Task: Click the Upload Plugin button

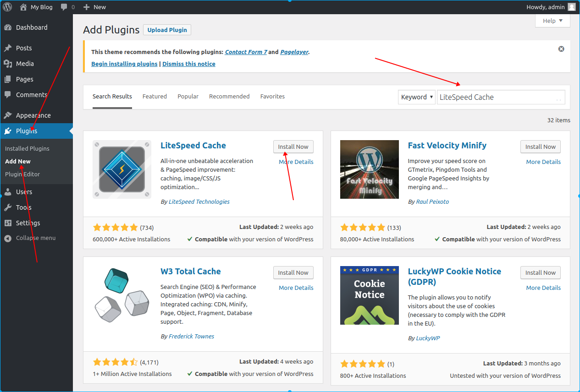Action: click(x=167, y=30)
